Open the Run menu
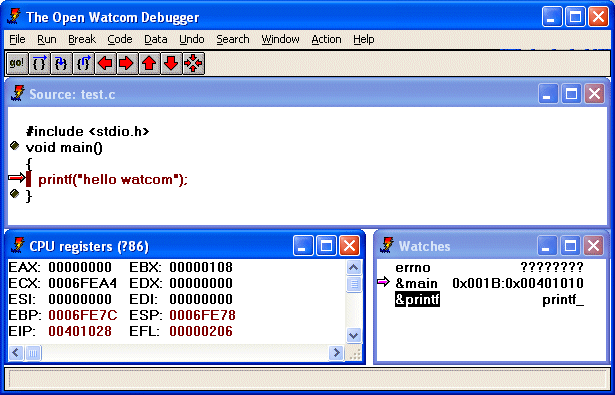Image resolution: width=615 pixels, height=395 pixels. tap(47, 39)
